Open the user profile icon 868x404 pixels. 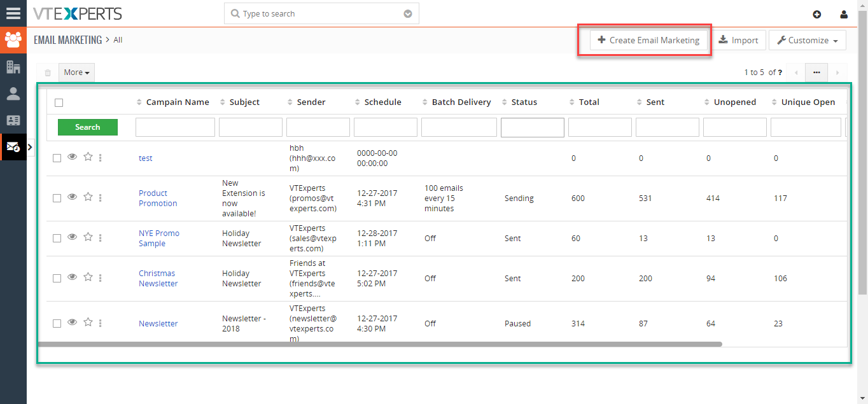tap(844, 14)
